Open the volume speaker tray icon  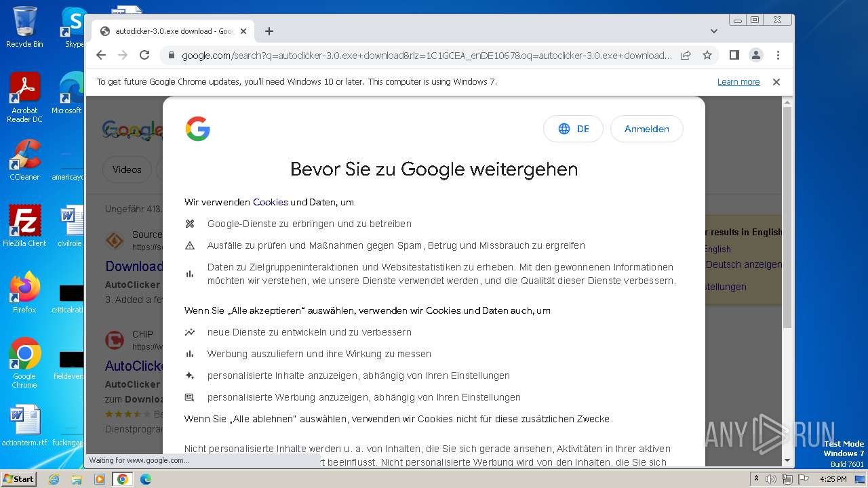[x=772, y=479]
